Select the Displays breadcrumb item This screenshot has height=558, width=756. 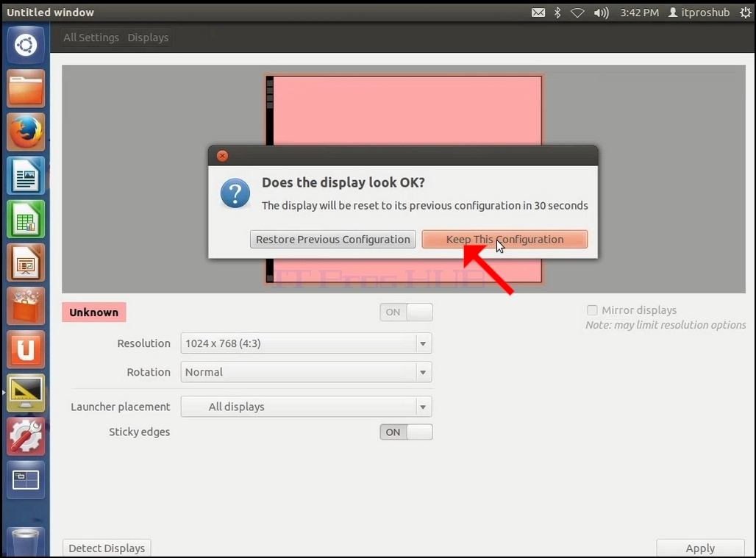click(x=148, y=37)
